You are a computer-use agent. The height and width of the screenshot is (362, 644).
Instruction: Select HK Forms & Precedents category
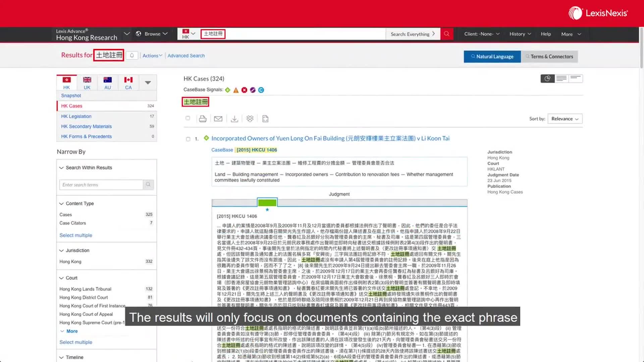point(107,136)
